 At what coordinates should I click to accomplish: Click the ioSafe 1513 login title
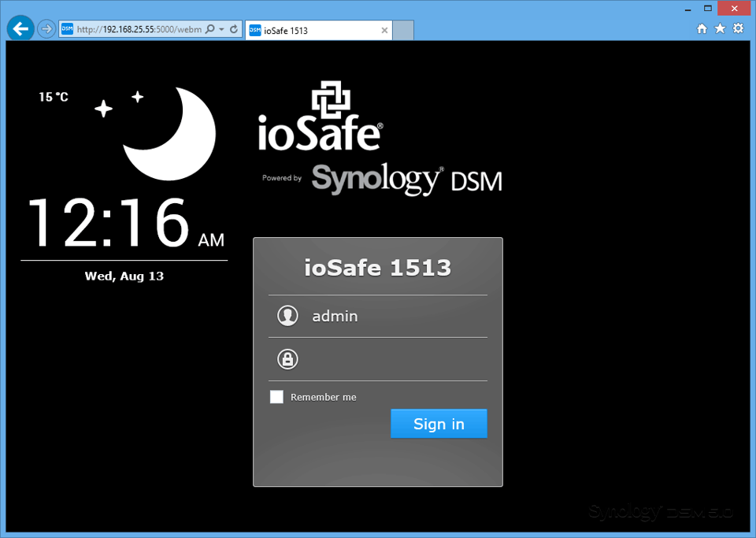pos(377,268)
